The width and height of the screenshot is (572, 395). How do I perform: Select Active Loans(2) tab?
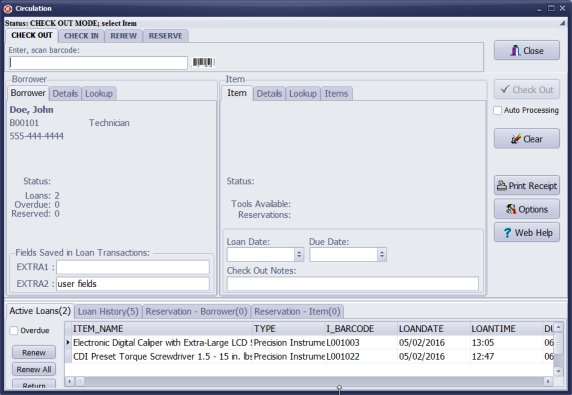pos(40,311)
